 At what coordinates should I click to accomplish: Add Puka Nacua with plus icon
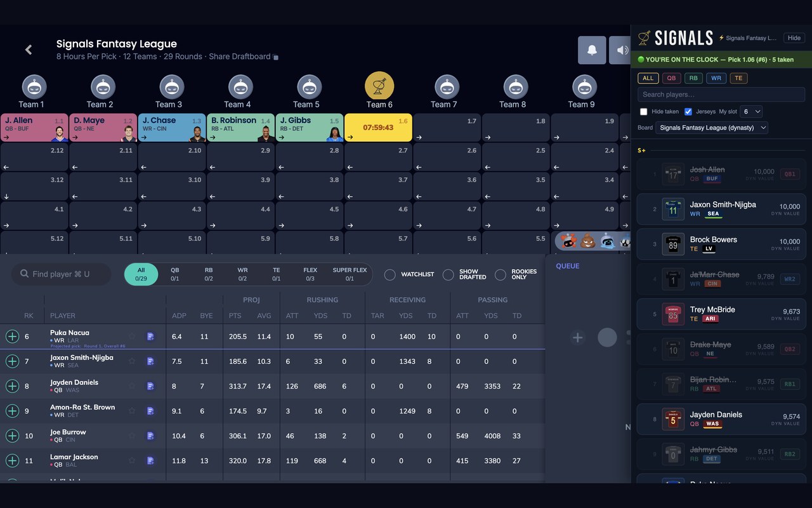[x=12, y=337]
